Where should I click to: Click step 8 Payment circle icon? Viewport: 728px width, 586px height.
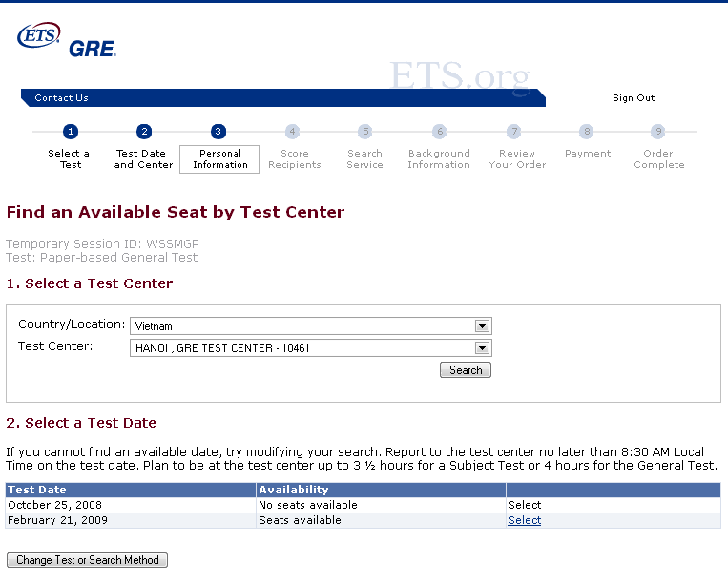click(x=588, y=132)
